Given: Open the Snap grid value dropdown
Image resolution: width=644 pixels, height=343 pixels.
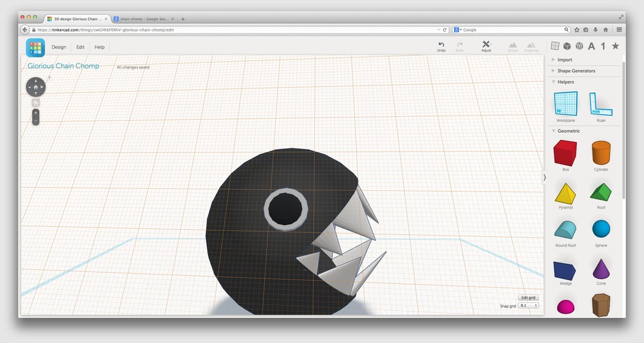Looking at the screenshot, I should [528, 306].
